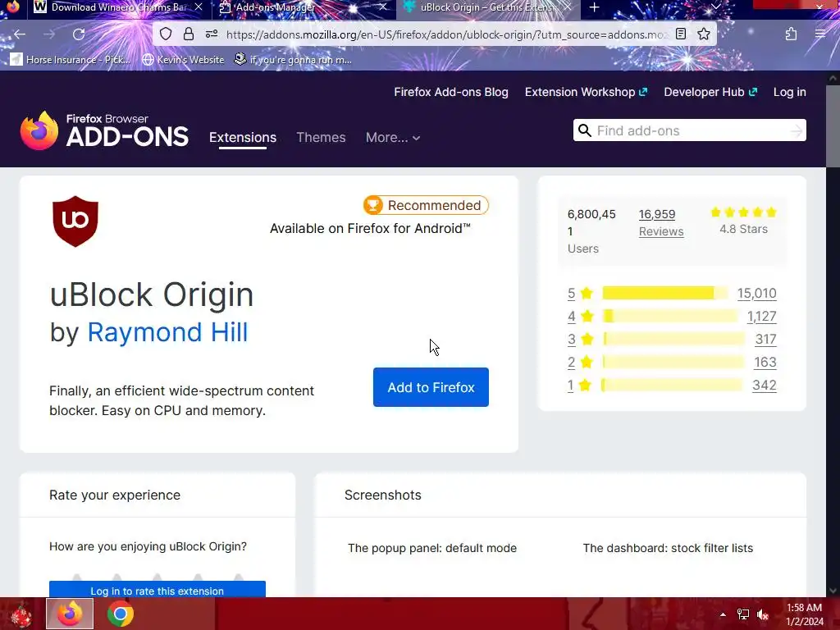
Task: Open the list all tabs dropdown
Action: click(x=715, y=7)
